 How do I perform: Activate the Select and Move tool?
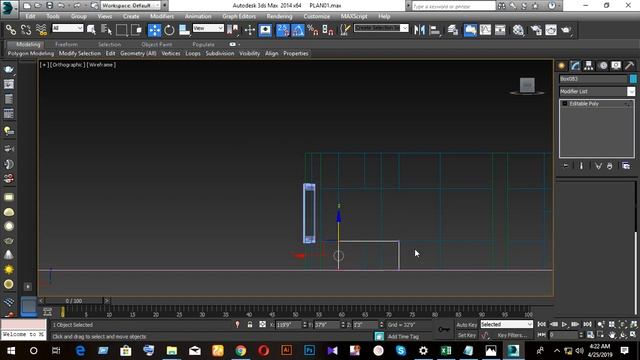click(x=154, y=30)
